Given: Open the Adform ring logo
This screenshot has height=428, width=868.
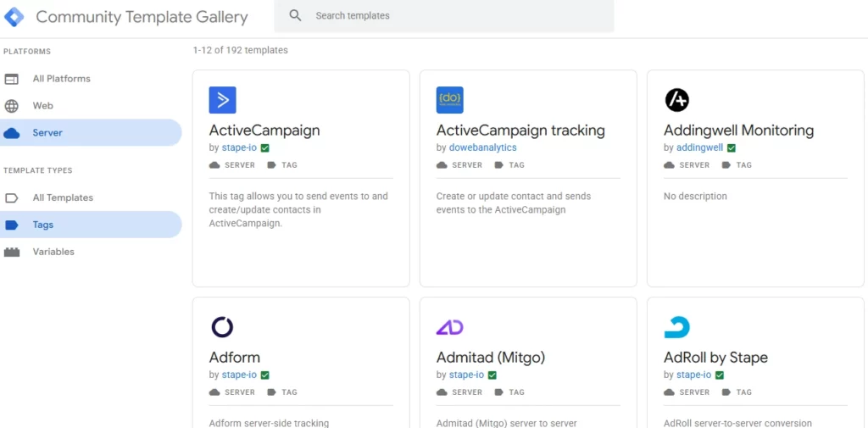Looking at the screenshot, I should tap(223, 327).
